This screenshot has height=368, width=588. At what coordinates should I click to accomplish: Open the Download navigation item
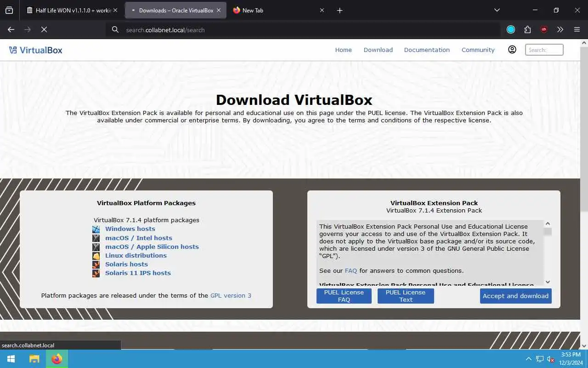pos(378,50)
